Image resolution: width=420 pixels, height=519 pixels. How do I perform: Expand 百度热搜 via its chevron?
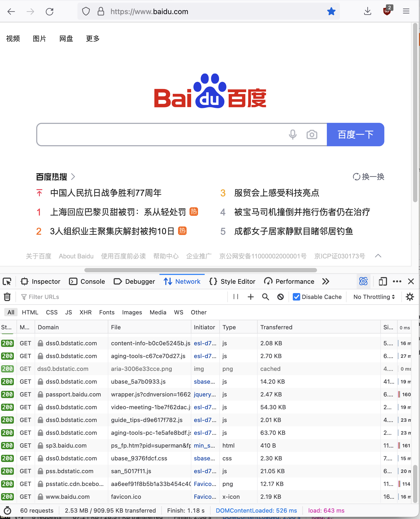[x=73, y=177]
